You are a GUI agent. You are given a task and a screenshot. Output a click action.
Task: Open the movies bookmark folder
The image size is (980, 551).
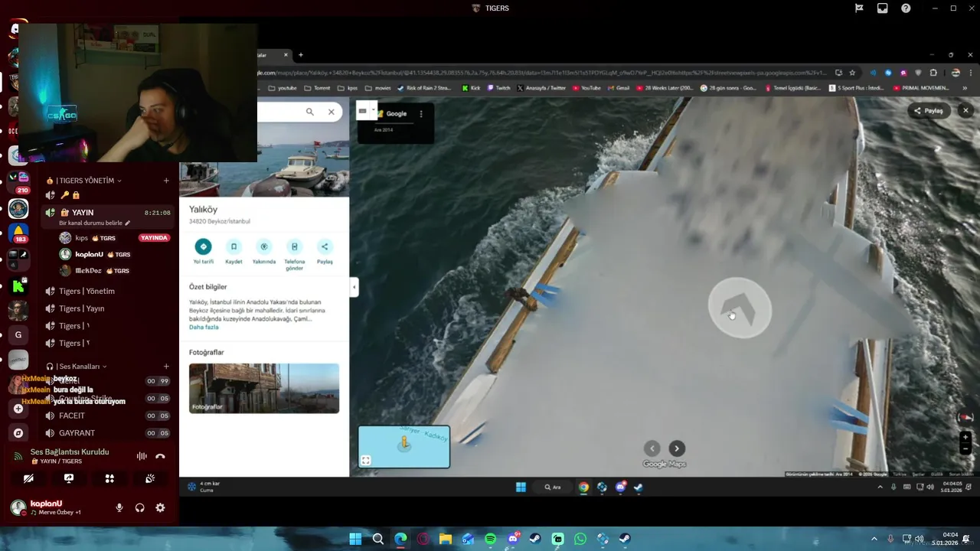377,88
